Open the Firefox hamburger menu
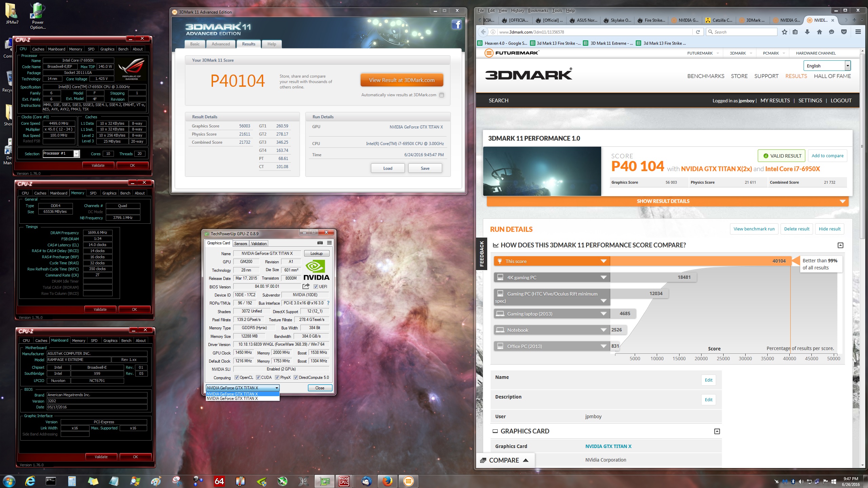Image resolution: width=868 pixels, height=488 pixels. click(858, 32)
